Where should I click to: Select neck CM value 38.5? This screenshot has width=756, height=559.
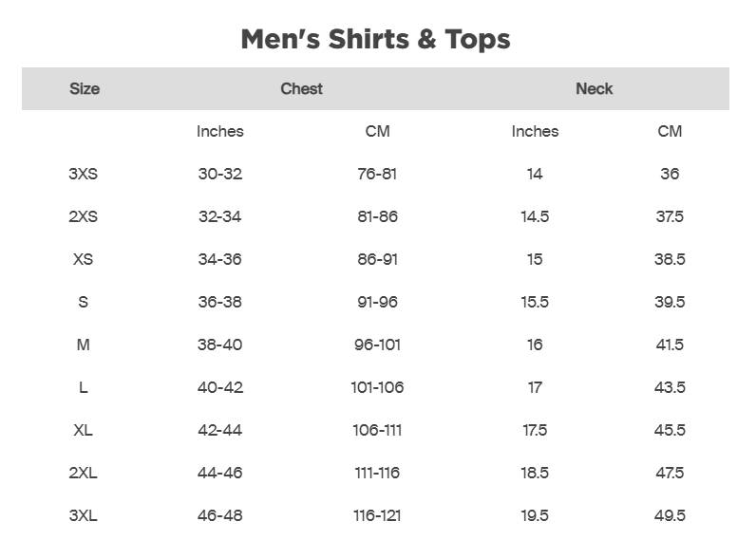[x=670, y=259]
